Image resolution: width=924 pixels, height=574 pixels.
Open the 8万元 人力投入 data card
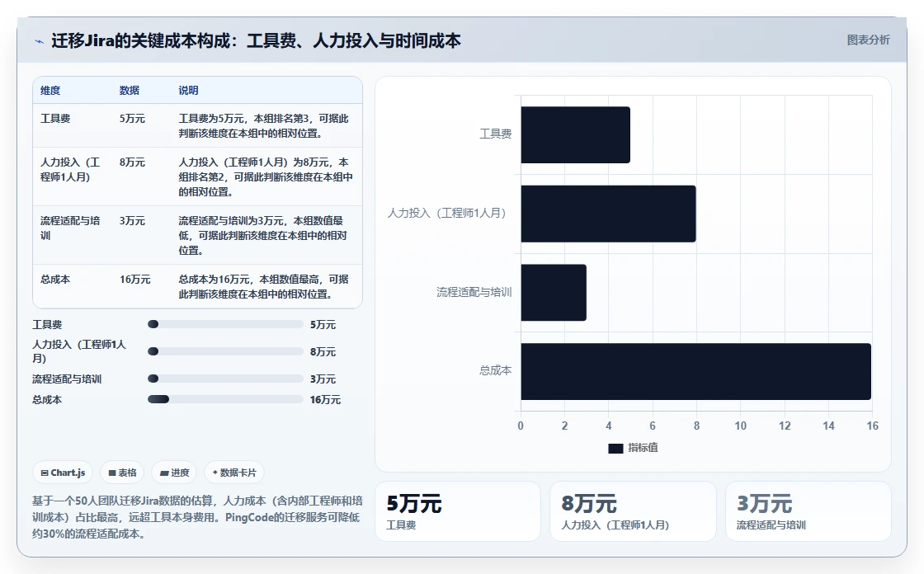pos(633,511)
